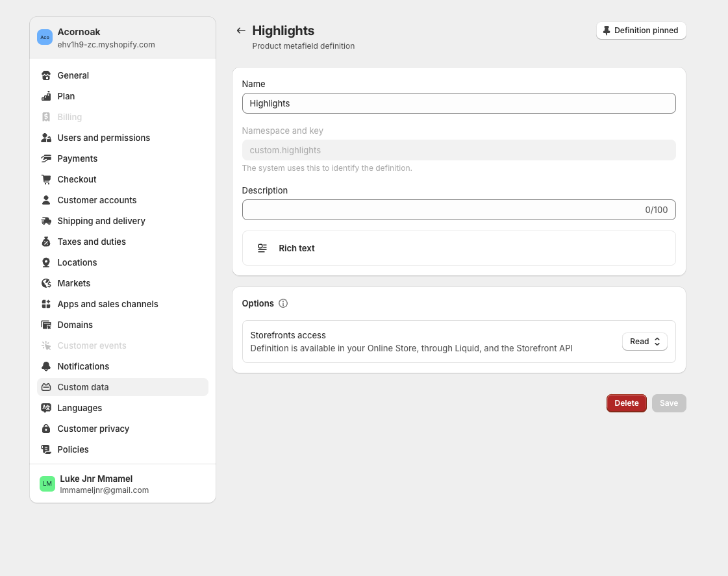Go to Taxes and duties settings

coord(92,242)
